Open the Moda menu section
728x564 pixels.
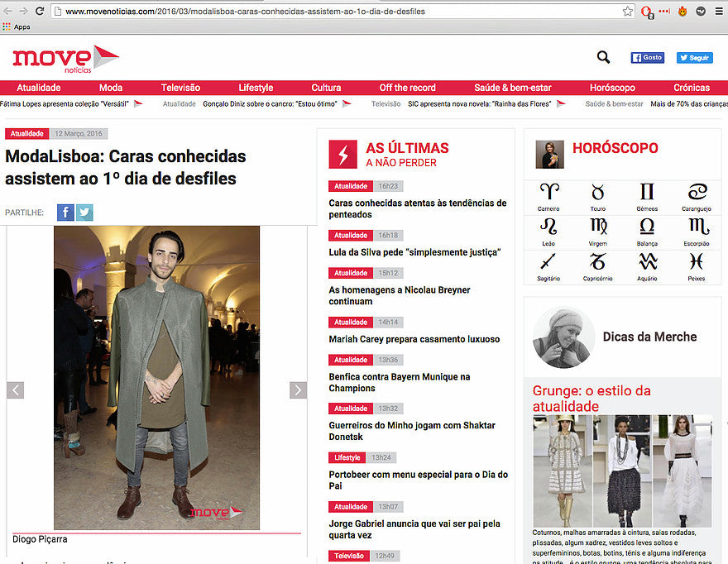tap(111, 88)
